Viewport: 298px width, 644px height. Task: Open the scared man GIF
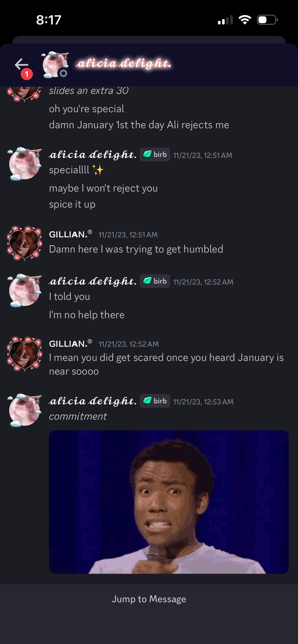tap(169, 502)
